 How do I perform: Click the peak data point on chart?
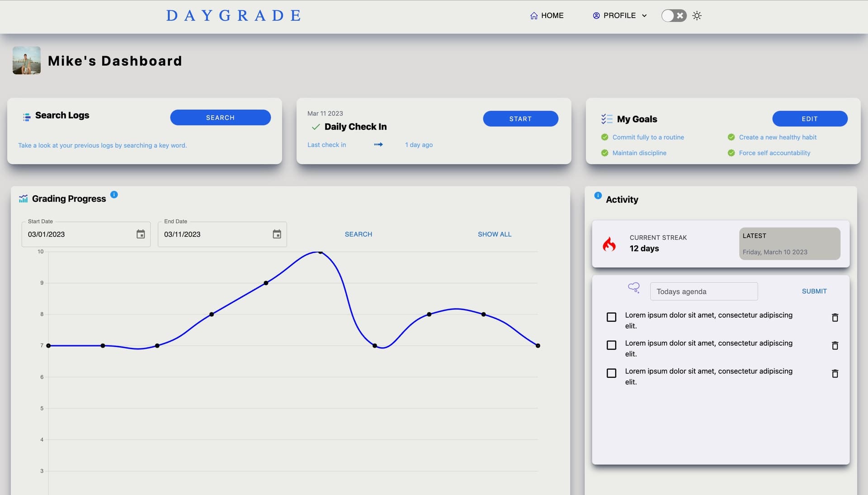320,252
